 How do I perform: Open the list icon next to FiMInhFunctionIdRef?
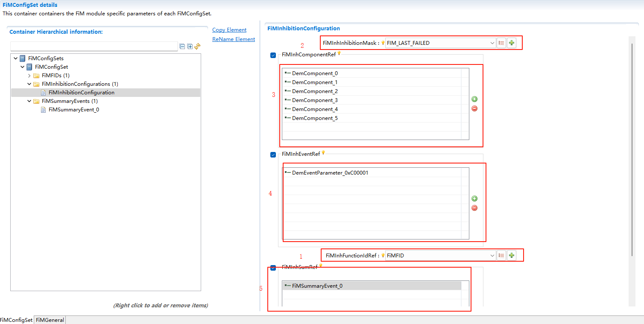(x=501, y=255)
